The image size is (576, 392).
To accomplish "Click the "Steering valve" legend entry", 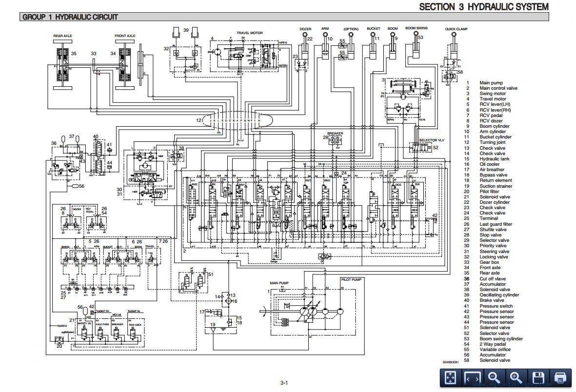I will 495,252.
